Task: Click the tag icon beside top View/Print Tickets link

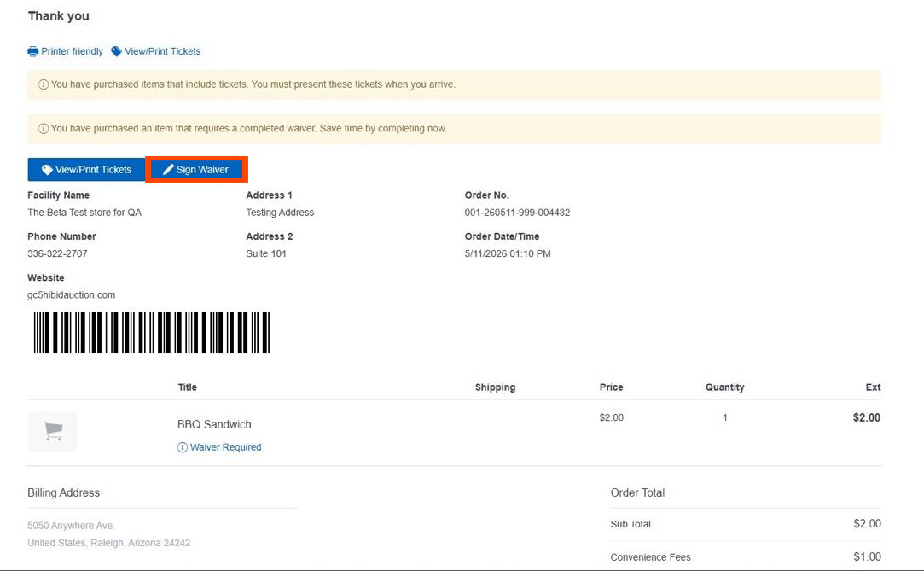Action: pyautogui.click(x=117, y=51)
